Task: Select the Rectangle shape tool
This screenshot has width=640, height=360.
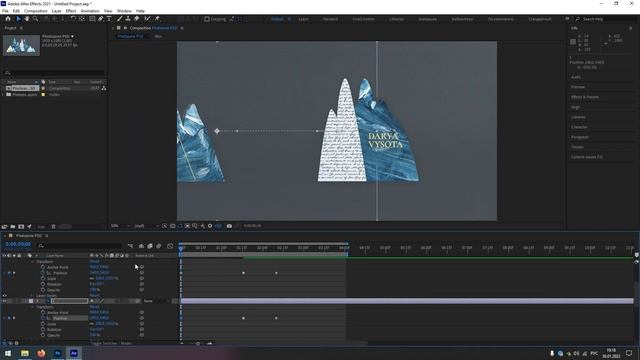Action: 92,19
